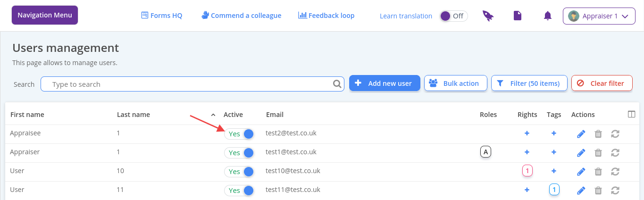Sort by the Last name column

click(x=134, y=115)
